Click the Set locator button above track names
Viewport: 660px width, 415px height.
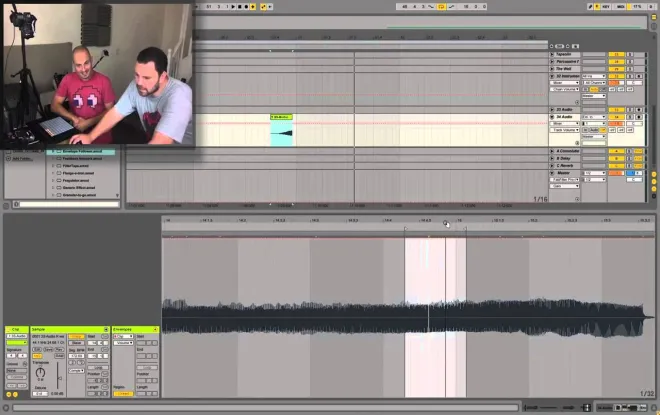coord(559,46)
